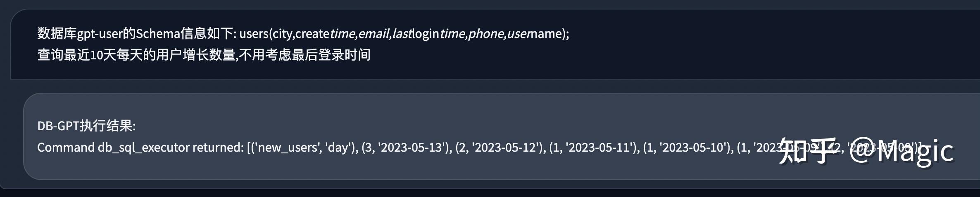Click the "DB-GPT执行结果:" heading text
980x197 pixels.
click(x=86, y=126)
